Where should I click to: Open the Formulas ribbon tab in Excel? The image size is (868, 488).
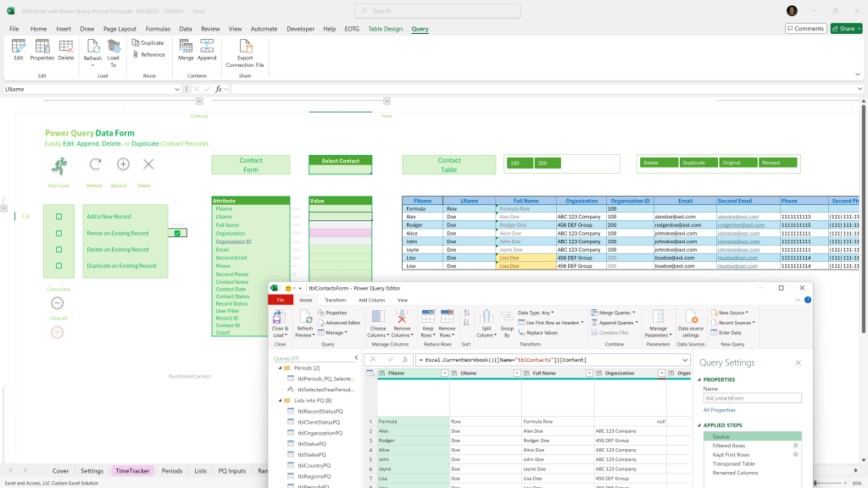158,29
